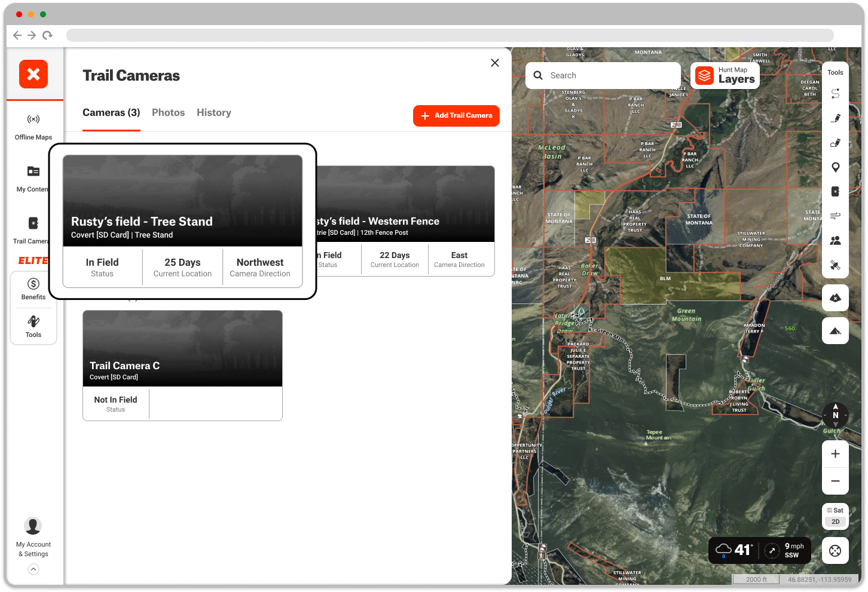Click the north compass button
The image size is (868, 592).
click(x=835, y=415)
